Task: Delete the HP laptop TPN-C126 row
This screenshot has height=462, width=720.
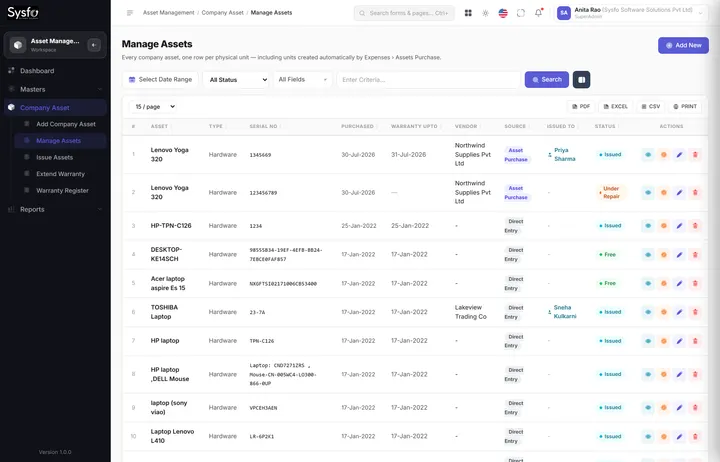Action: pyautogui.click(x=695, y=341)
